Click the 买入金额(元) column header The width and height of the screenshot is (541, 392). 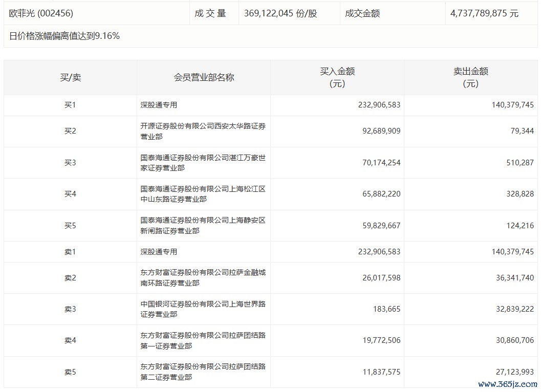click(x=337, y=77)
